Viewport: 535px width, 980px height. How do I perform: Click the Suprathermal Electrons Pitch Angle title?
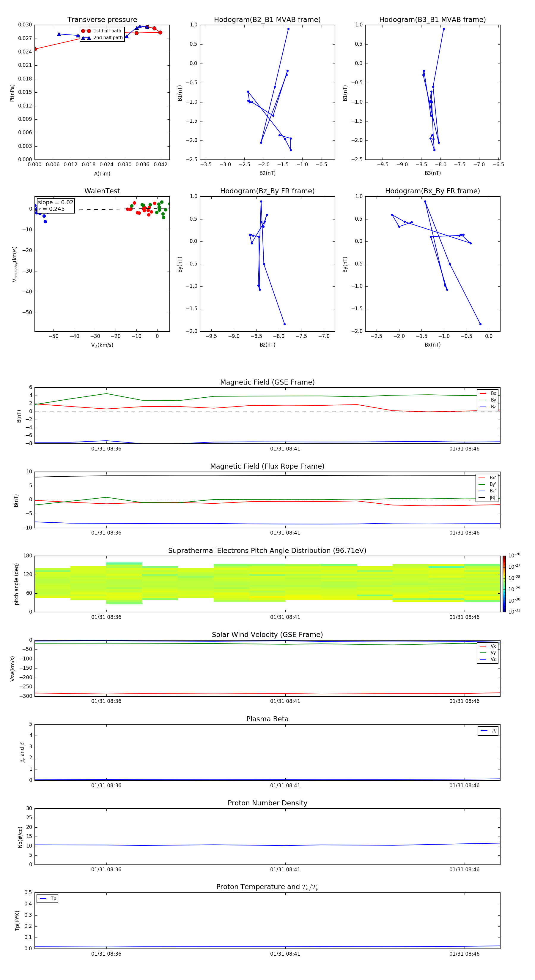click(x=267, y=551)
